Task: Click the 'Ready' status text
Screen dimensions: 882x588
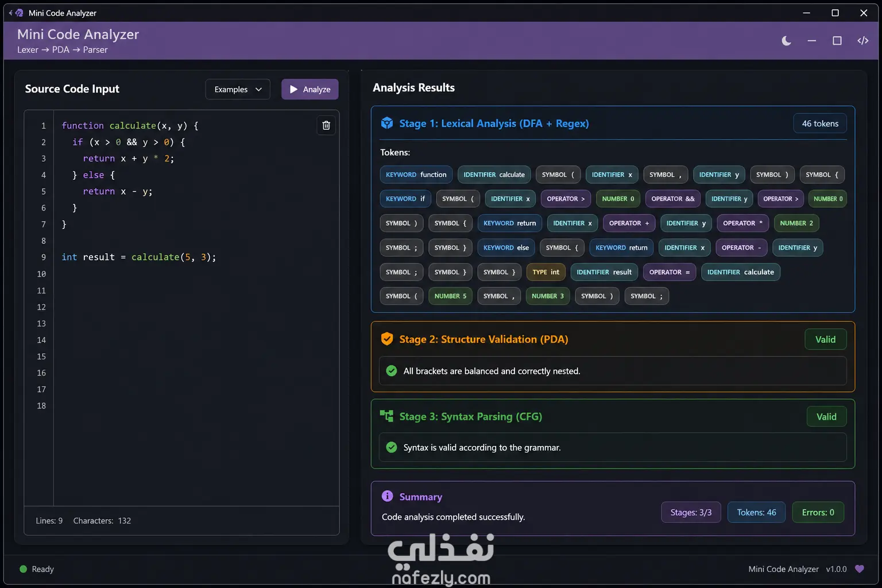Action: click(x=42, y=569)
